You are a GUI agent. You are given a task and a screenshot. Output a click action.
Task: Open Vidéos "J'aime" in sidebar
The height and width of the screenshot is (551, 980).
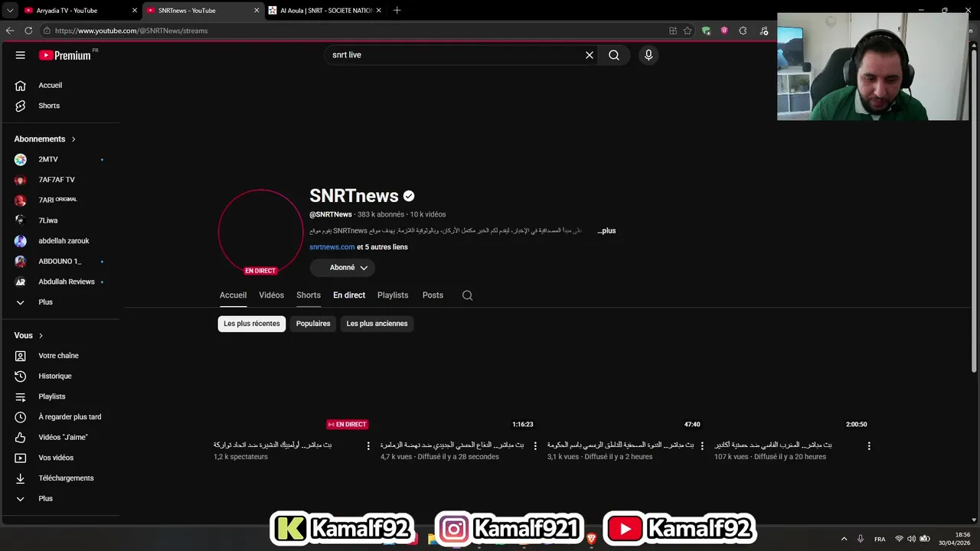61,437
